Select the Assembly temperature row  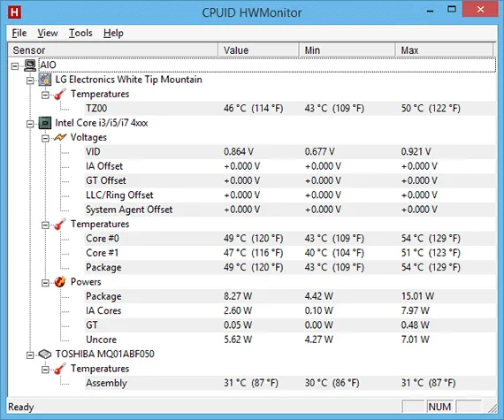click(x=290, y=383)
